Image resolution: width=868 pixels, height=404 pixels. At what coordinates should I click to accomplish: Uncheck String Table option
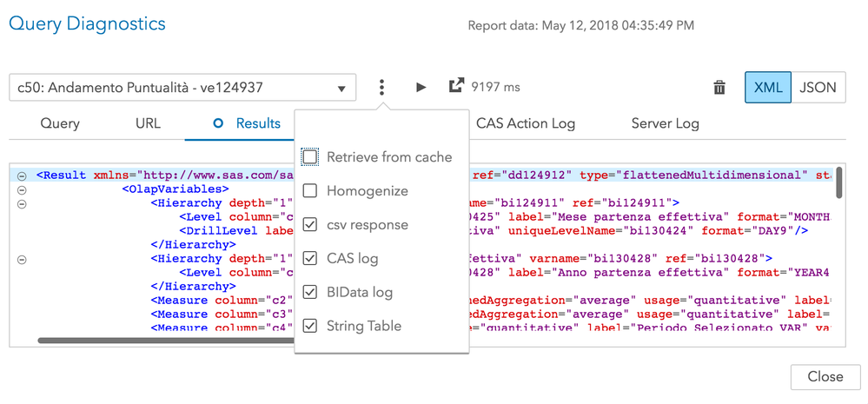[310, 327]
